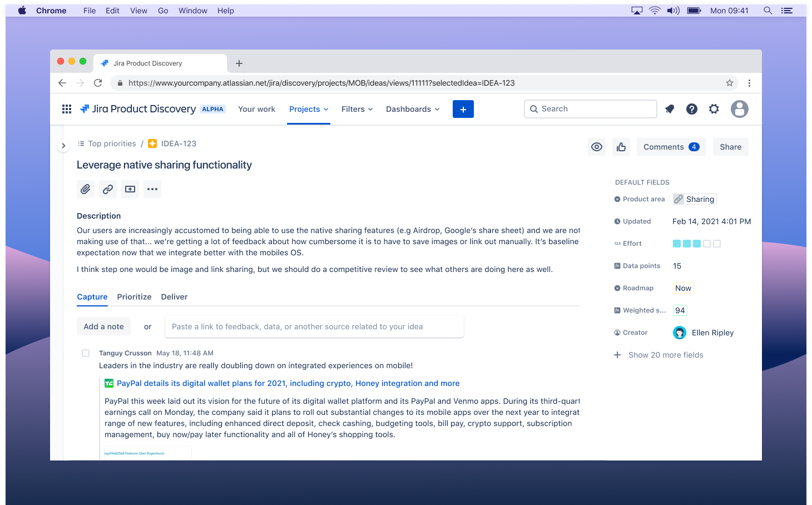The height and width of the screenshot is (505, 812).
Task: Switch to the Deliver tab
Action: (175, 297)
